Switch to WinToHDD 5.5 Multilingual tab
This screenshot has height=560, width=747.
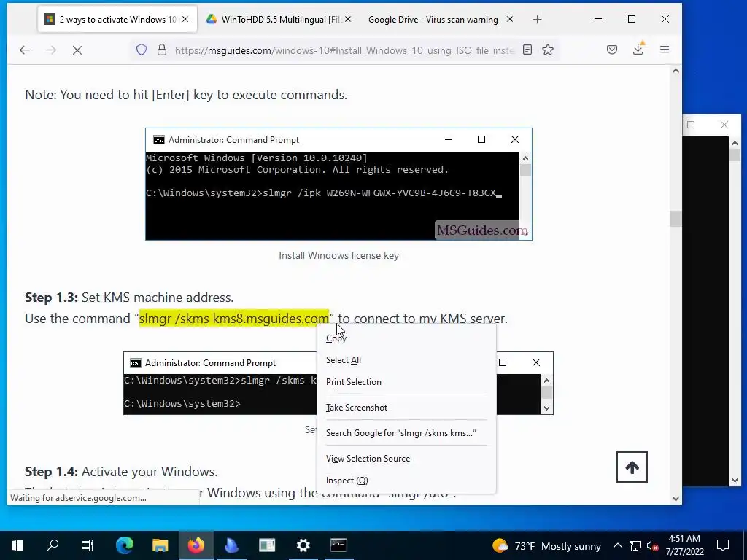click(x=279, y=20)
